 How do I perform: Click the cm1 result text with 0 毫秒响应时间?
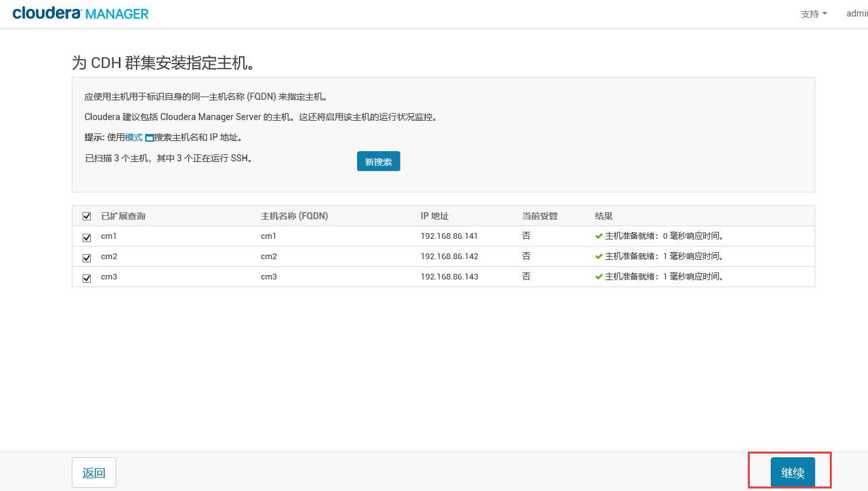coord(665,236)
